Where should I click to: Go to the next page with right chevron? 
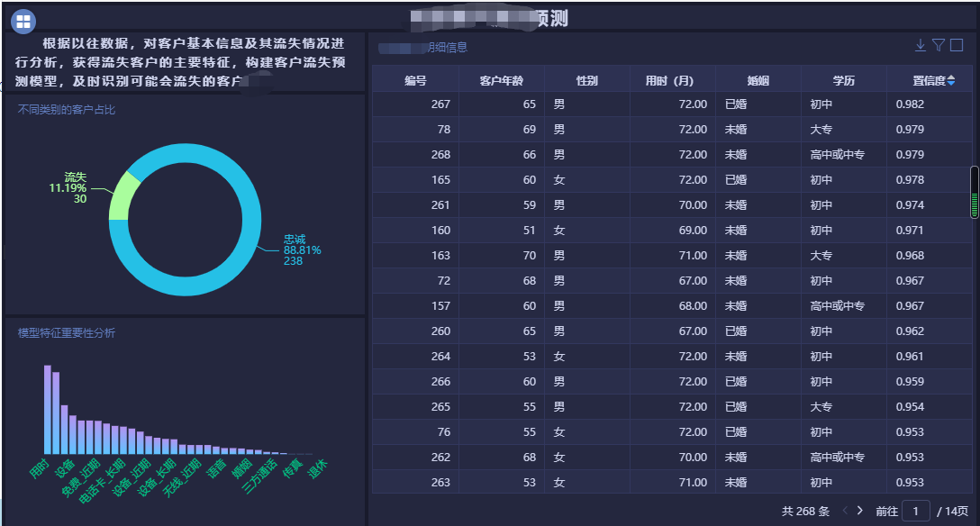pyautogui.click(x=860, y=511)
